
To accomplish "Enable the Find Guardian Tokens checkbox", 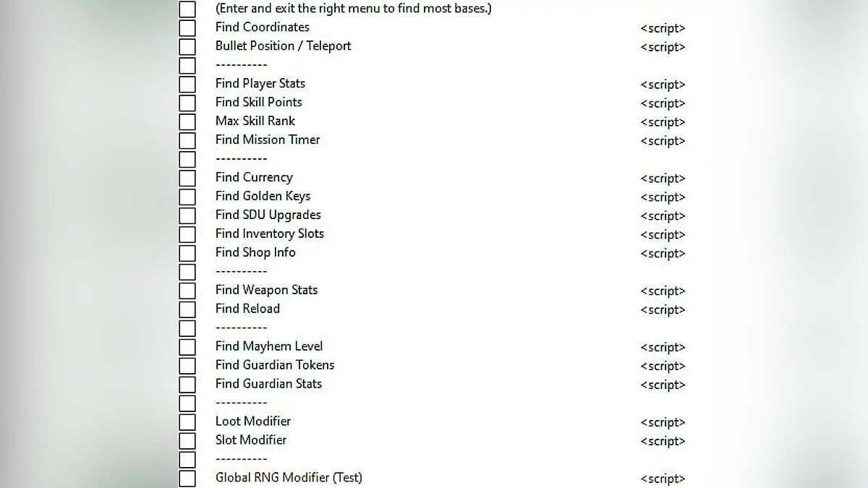I will pyautogui.click(x=187, y=367).
